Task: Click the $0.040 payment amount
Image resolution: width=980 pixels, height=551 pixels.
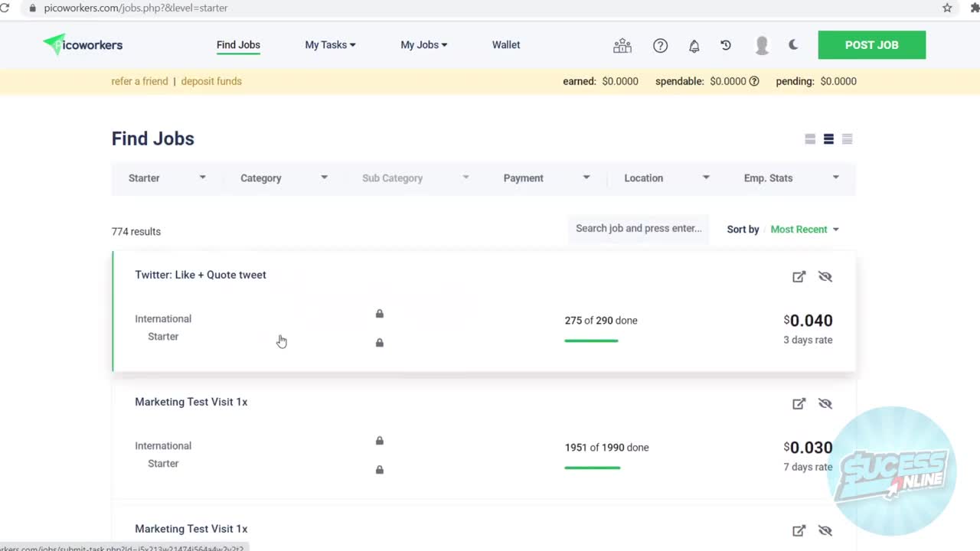Action: point(808,321)
